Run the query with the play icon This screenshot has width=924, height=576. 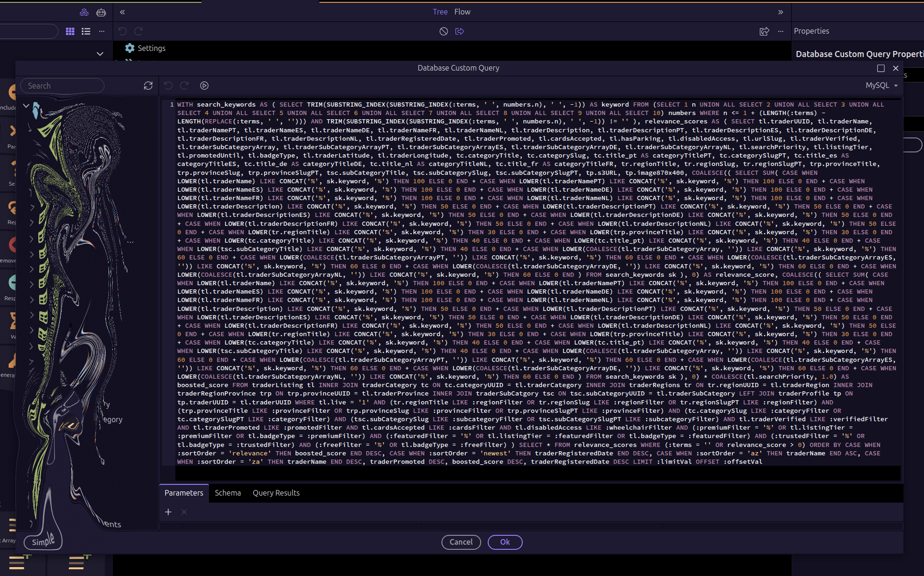(x=204, y=86)
